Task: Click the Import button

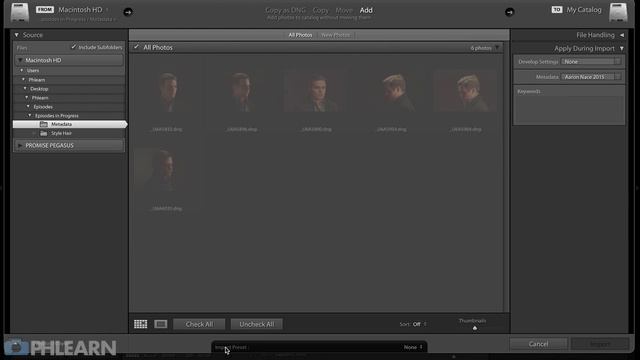Action: coord(600,344)
